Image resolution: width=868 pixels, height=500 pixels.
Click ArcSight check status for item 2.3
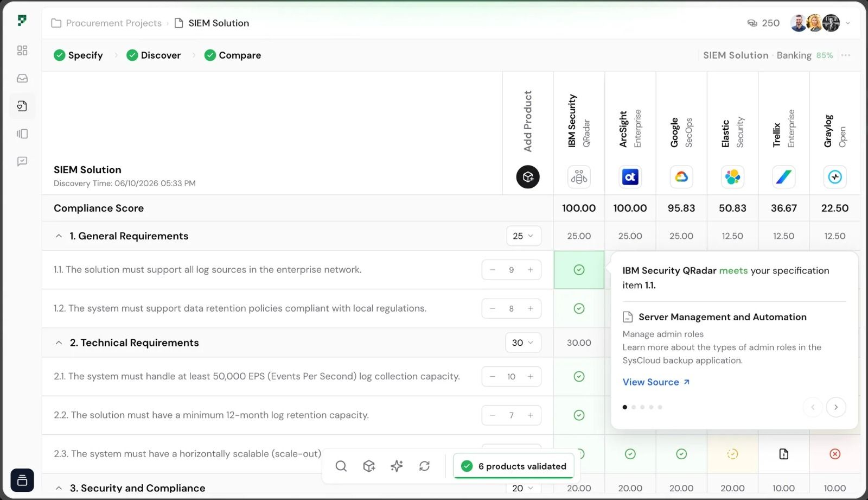coord(630,454)
